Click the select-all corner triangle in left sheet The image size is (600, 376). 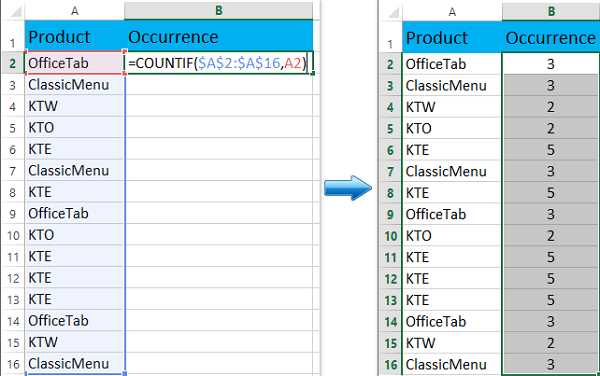[16, 12]
